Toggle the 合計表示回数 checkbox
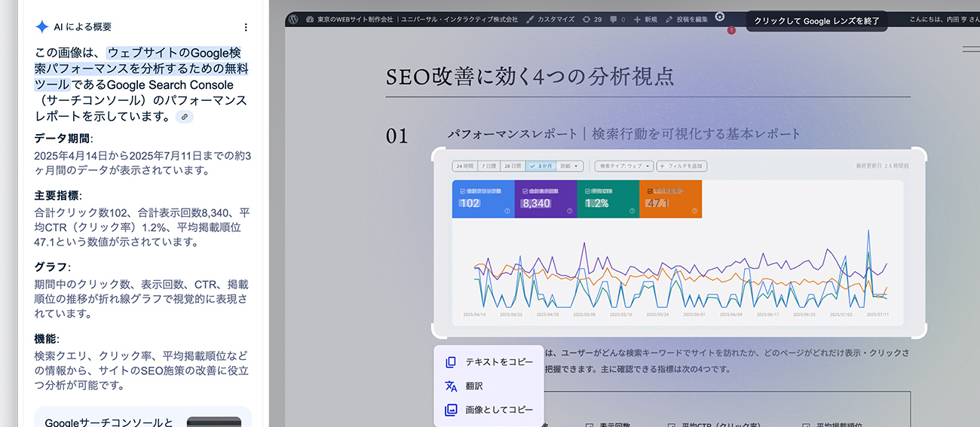Image resolution: width=980 pixels, height=427 pixels. (525, 191)
